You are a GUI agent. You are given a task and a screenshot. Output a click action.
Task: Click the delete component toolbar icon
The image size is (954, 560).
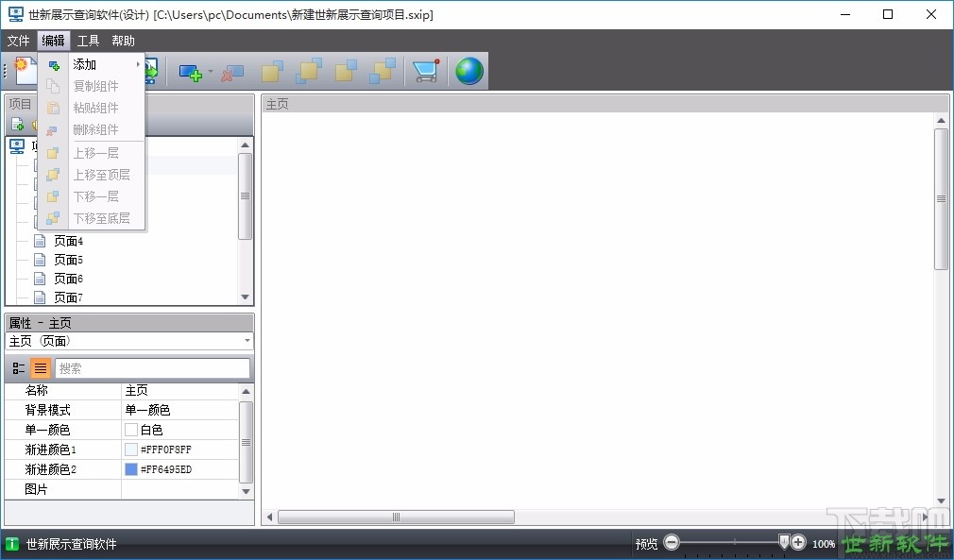tap(231, 73)
